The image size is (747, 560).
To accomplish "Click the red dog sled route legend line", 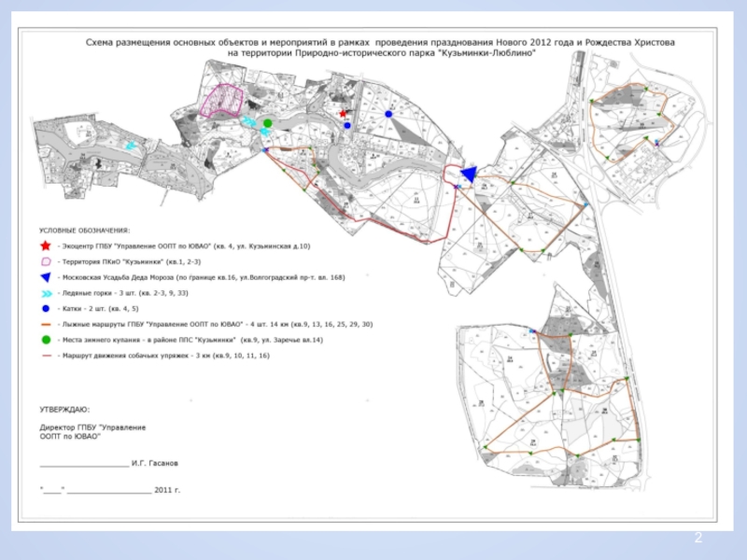I will 45,356.
